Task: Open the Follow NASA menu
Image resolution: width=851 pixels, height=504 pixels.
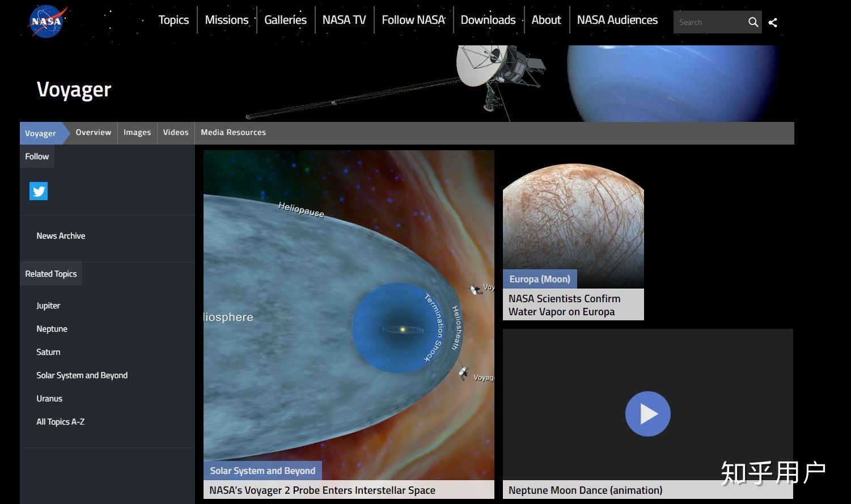Action: (413, 20)
